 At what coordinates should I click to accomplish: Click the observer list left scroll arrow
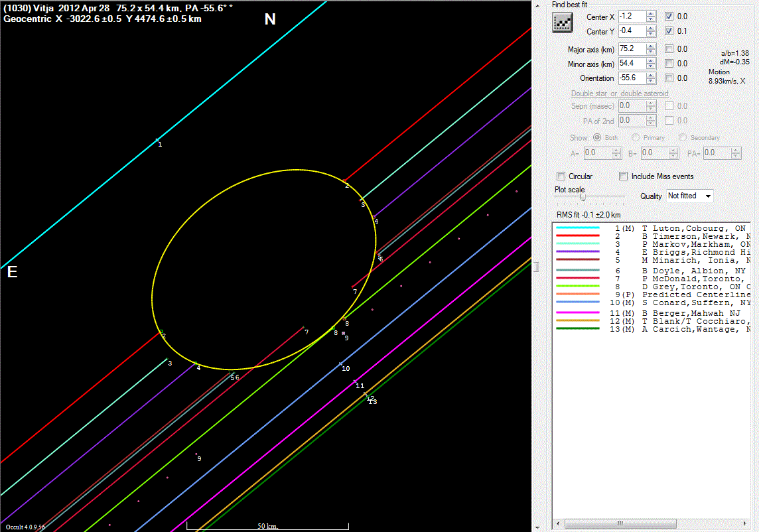(x=559, y=524)
